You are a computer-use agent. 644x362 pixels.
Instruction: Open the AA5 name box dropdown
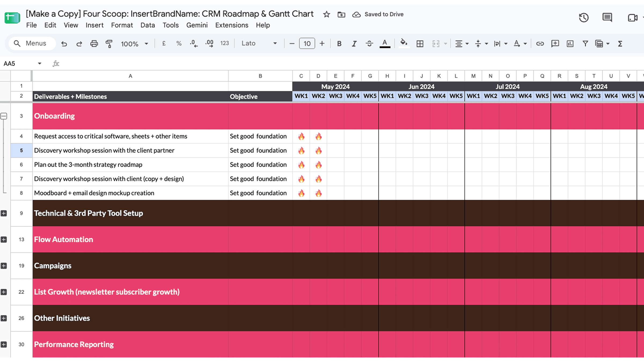[39, 64]
